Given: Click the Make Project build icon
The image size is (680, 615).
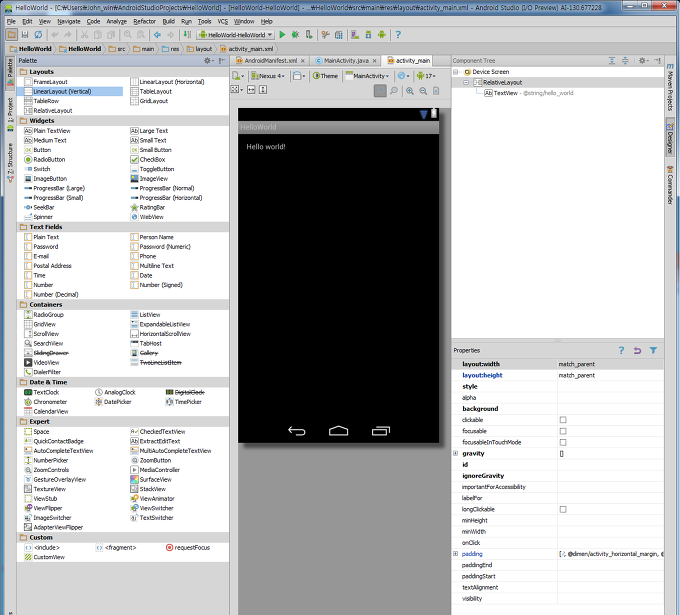Looking at the screenshot, I should (x=187, y=35).
